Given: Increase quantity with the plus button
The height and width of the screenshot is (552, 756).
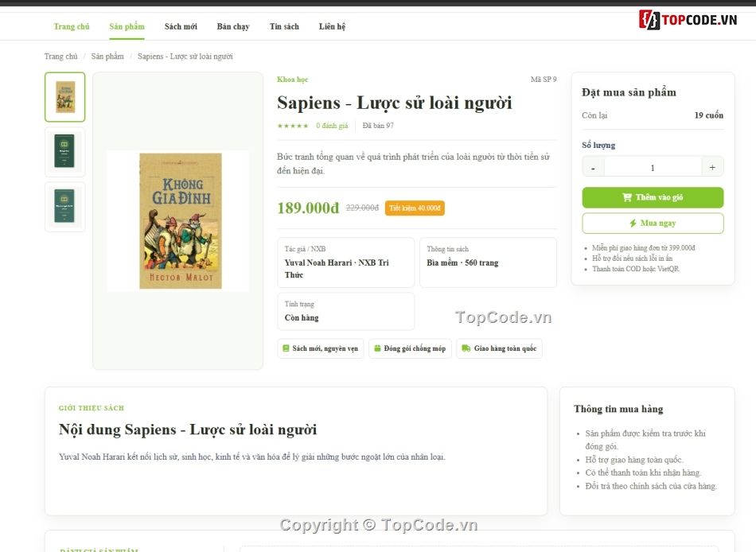Looking at the screenshot, I should pos(712,168).
